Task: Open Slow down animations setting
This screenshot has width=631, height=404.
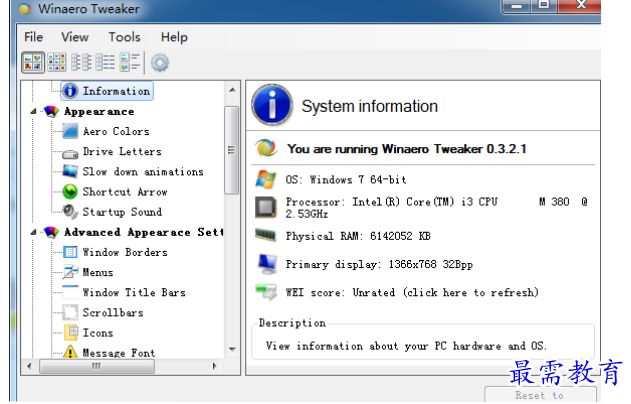Action: point(142,171)
